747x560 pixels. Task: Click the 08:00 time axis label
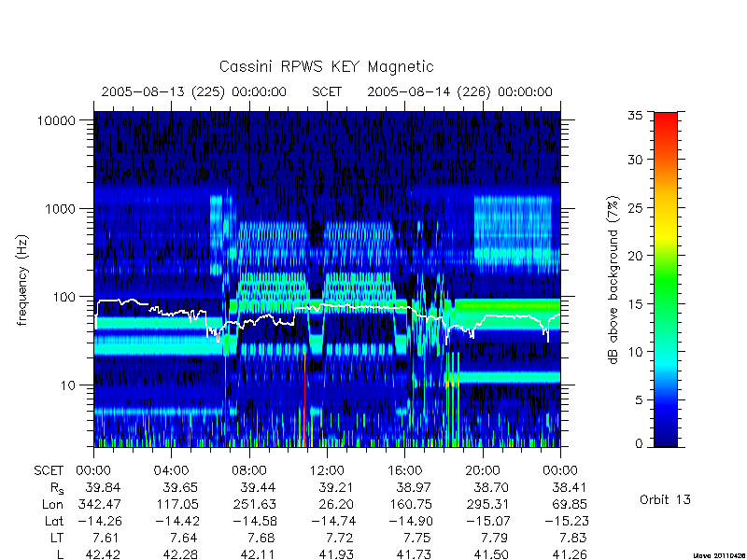tap(248, 471)
